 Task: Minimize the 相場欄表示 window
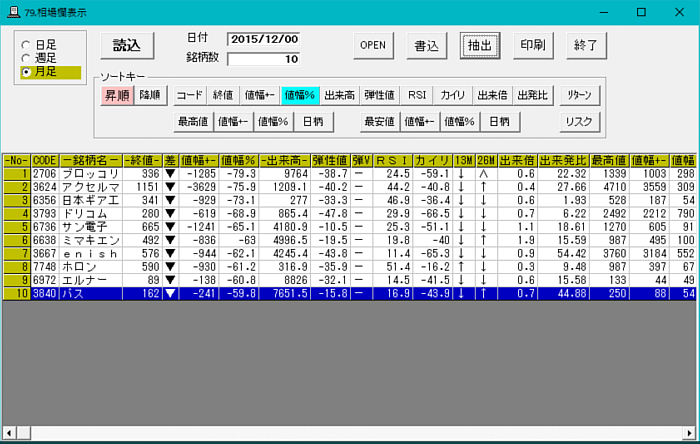604,12
